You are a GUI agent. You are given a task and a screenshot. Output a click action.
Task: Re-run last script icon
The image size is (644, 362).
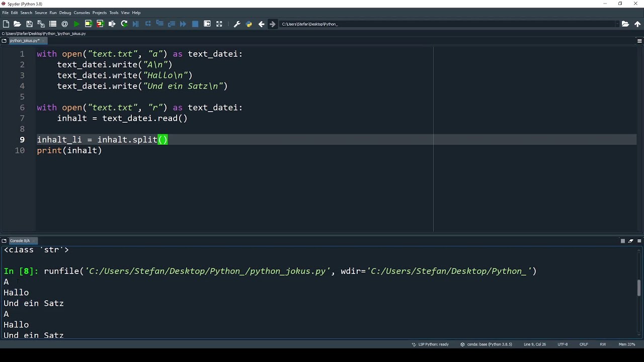(124, 24)
